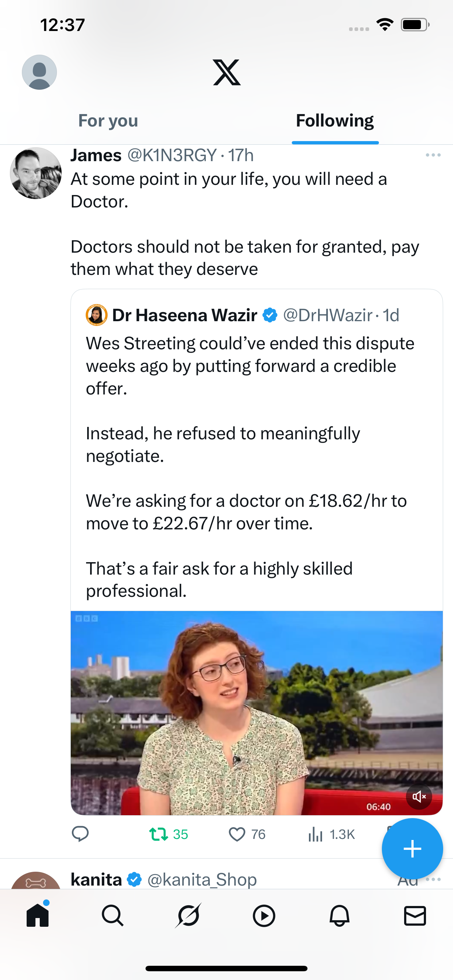Unmute the video with speaker icon

pyautogui.click(x=419, y=796)
